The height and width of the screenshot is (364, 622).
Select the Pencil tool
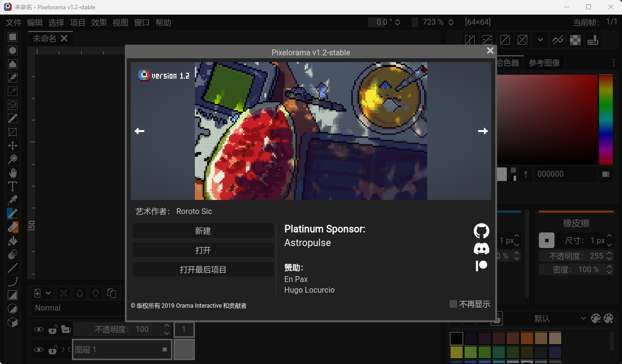point(13,214)
